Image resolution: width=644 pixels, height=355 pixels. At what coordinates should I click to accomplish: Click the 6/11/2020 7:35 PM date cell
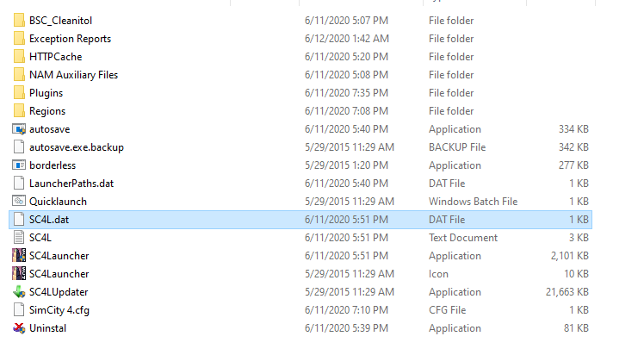pyautogui.click(x=346, y=93)
